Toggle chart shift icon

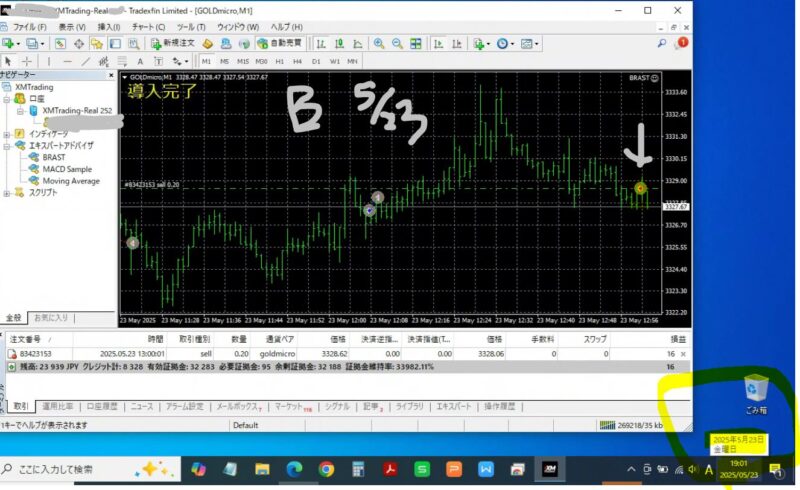(x=457, y=44)
